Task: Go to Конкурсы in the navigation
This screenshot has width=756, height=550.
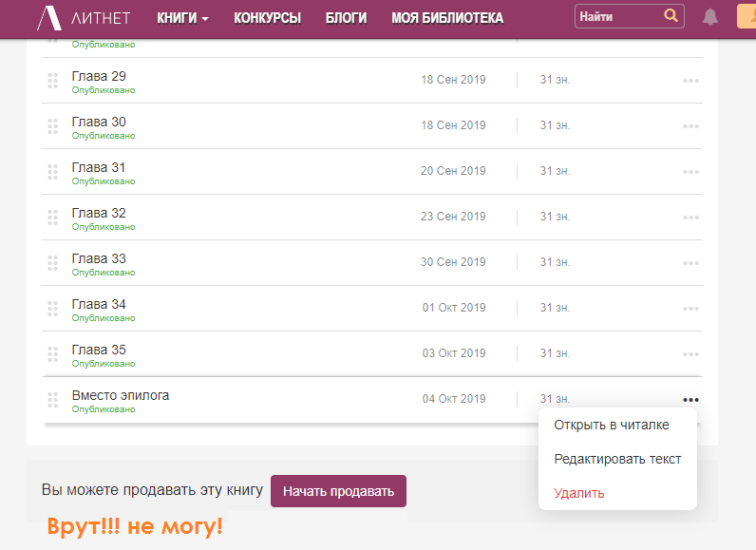Action: pyautogui.click(x=267, y=18)
